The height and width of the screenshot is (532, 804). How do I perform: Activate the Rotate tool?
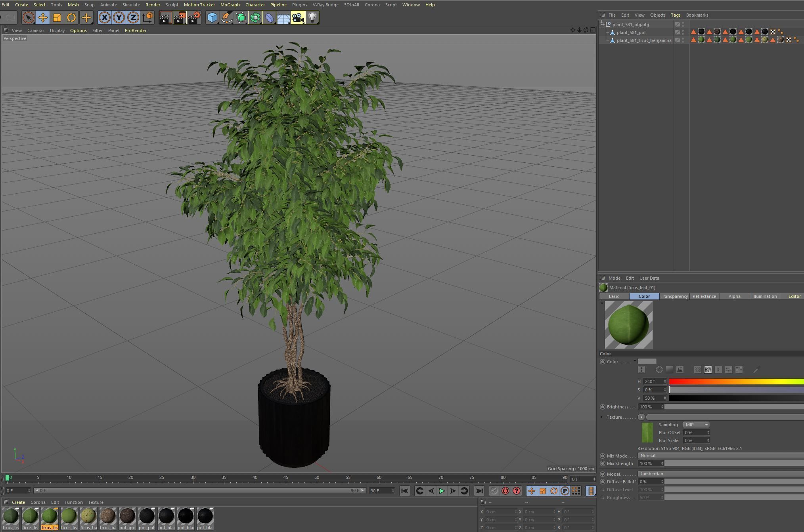tap(71, 17)
